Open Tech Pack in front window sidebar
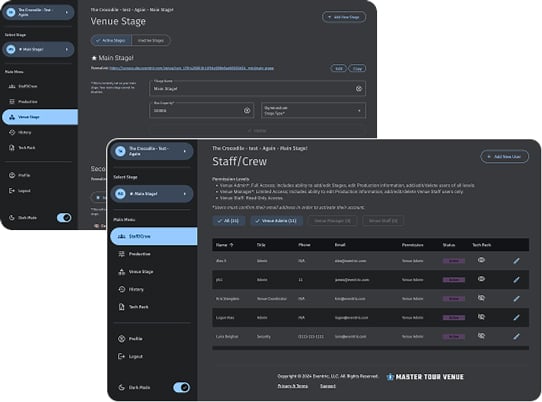Viewport: 542px width, 402px height. (154, 307)
